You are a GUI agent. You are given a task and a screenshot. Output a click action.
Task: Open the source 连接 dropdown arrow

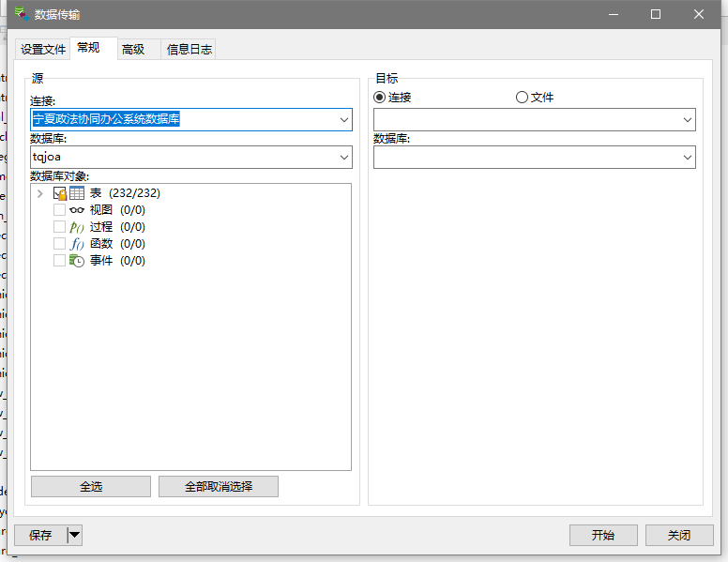pyautogui.click(x=344, y=120)
